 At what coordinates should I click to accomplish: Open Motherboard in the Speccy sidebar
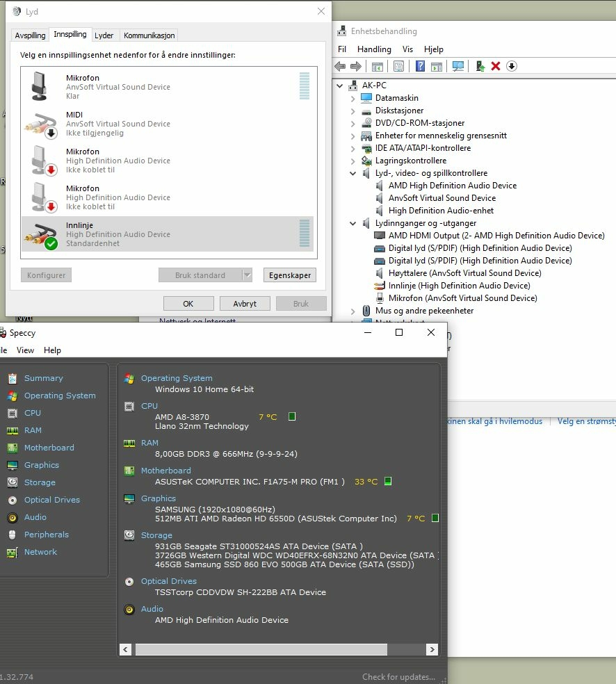(x=49, y=448)
